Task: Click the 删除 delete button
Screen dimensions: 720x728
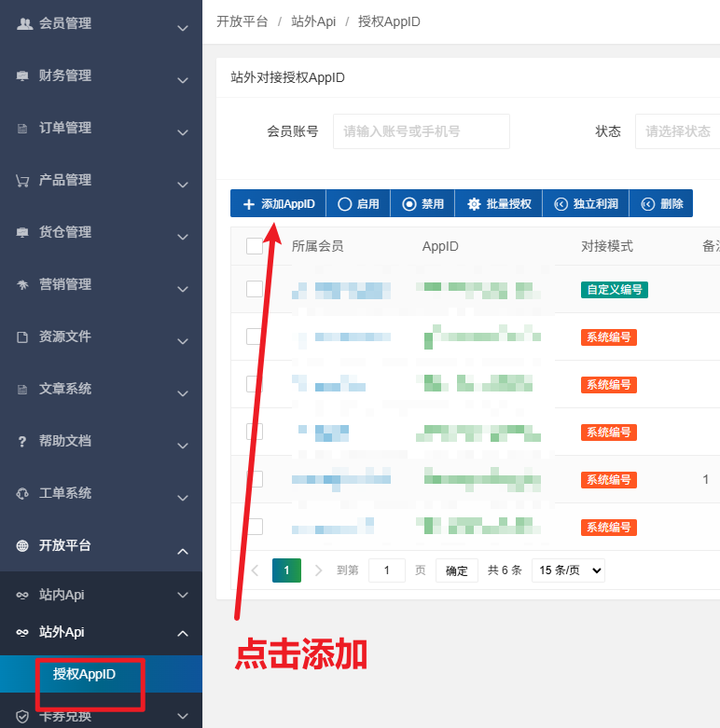Action: (x=661, y=204)
